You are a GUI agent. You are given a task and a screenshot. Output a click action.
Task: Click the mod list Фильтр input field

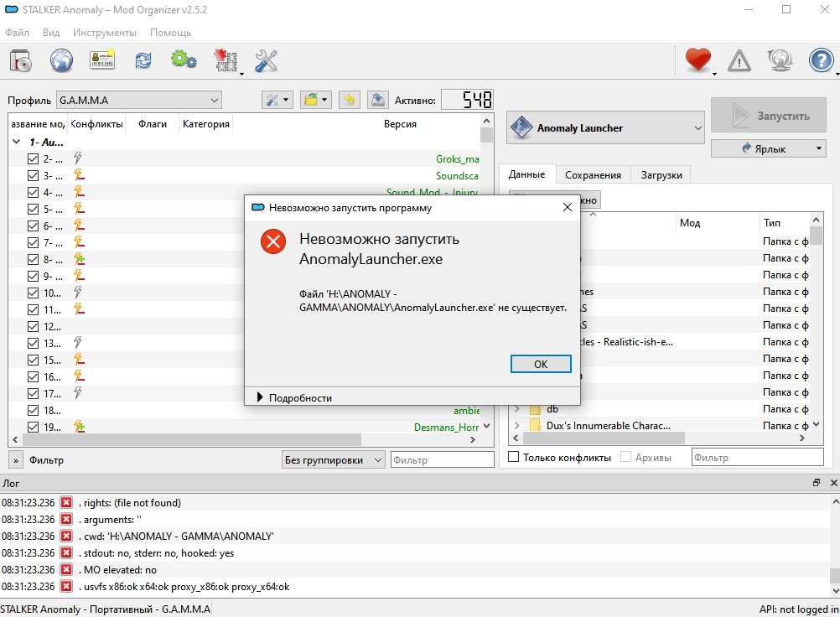tap(442, 459)
